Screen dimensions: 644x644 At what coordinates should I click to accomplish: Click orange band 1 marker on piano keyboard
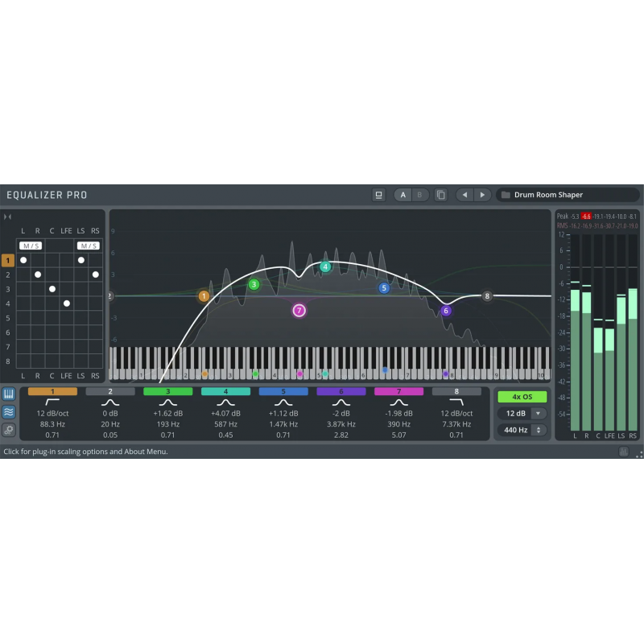click(205, 374)
